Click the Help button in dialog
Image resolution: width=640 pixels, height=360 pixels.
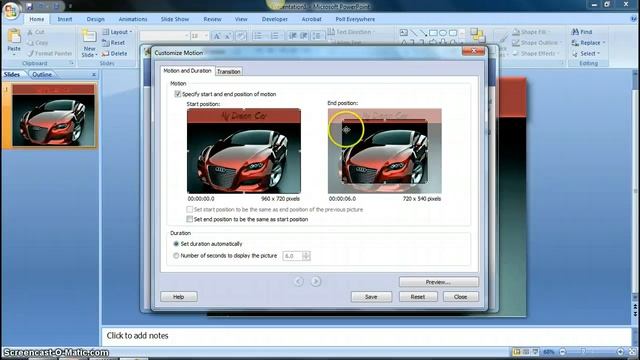click(179, 297)
